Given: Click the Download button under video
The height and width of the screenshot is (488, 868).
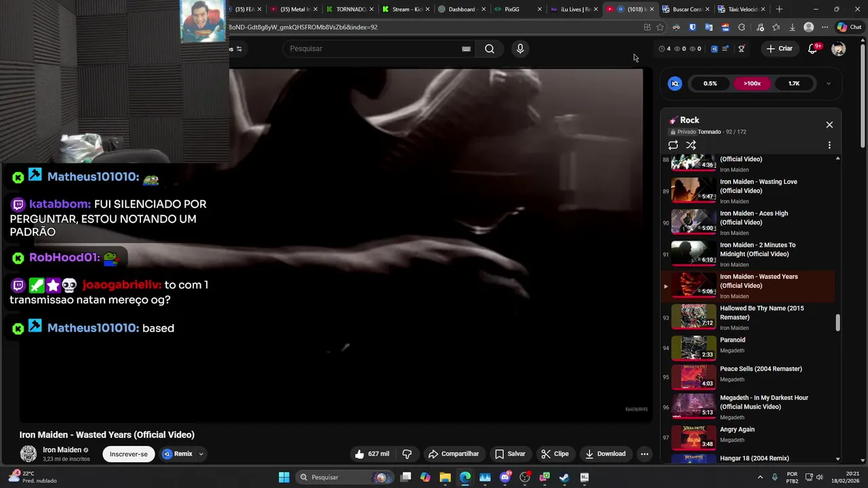Looking at the screenshot, I should click(x=606, y=454).
